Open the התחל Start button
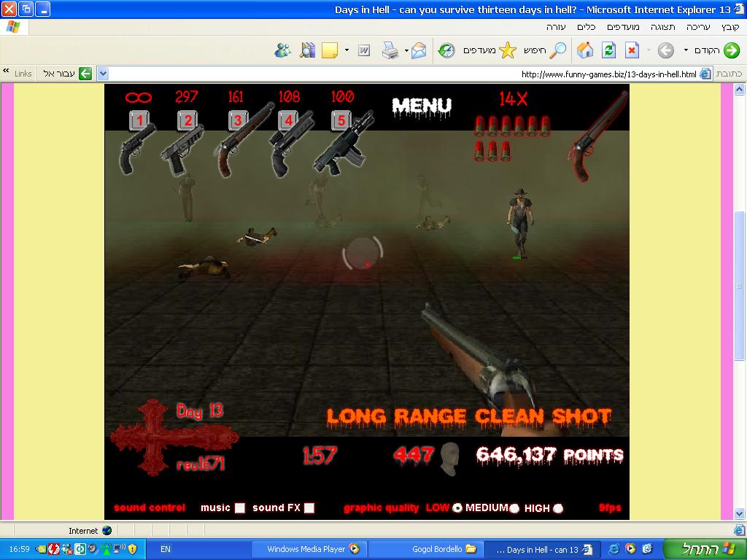 (x=705, y=549)
